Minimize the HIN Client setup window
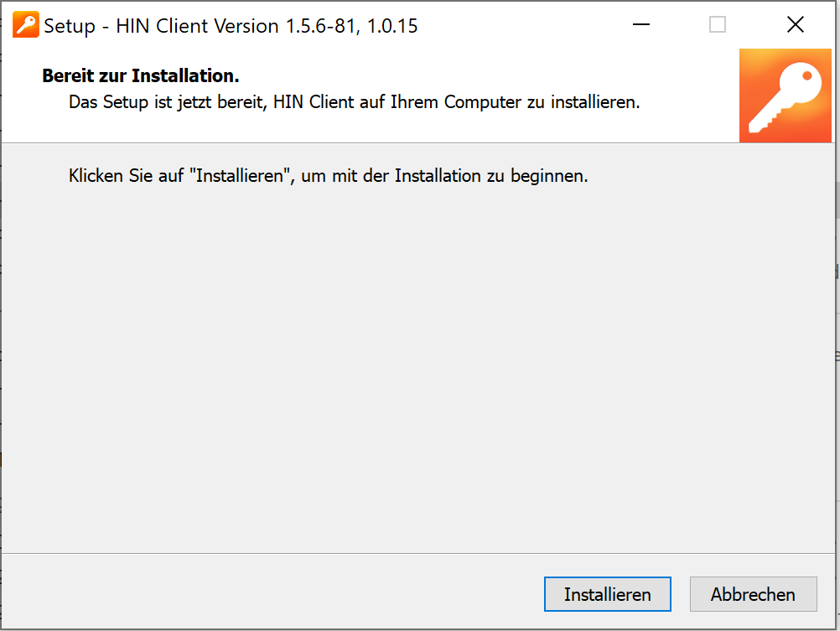Screen dimensions: 840x631 pyautogui.click(x=640, y=24)
